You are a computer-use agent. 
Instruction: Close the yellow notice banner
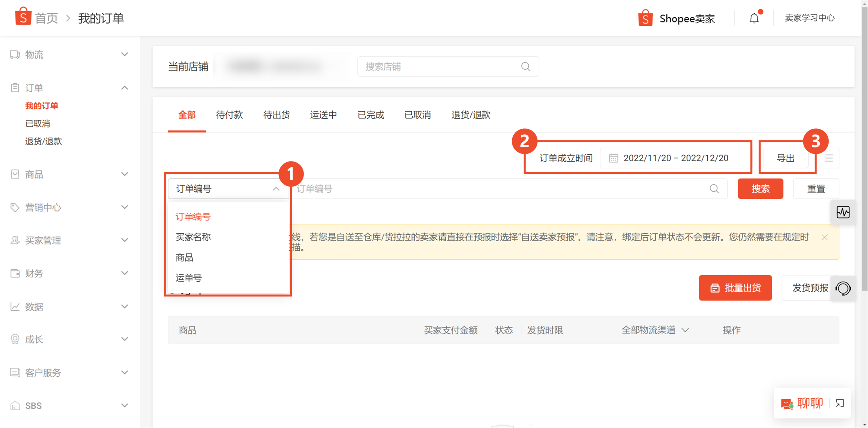825,237
